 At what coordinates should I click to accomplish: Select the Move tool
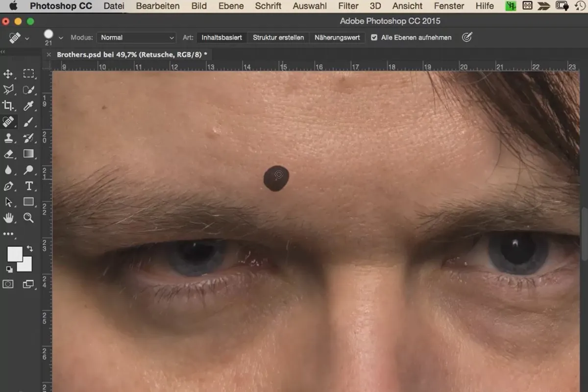point(8,74)
